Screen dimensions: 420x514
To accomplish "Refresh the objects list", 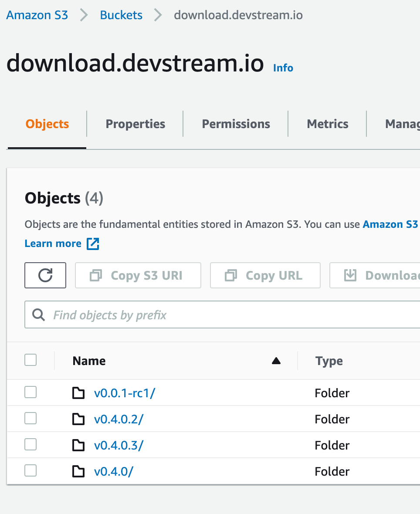I will coord(45,275).
